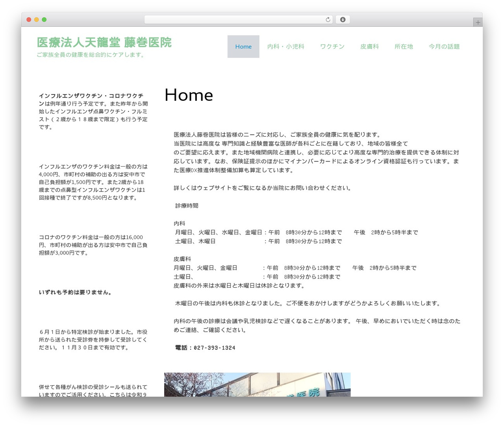Focus the browser address bar
504x427 pixels.
click(238, 20)
